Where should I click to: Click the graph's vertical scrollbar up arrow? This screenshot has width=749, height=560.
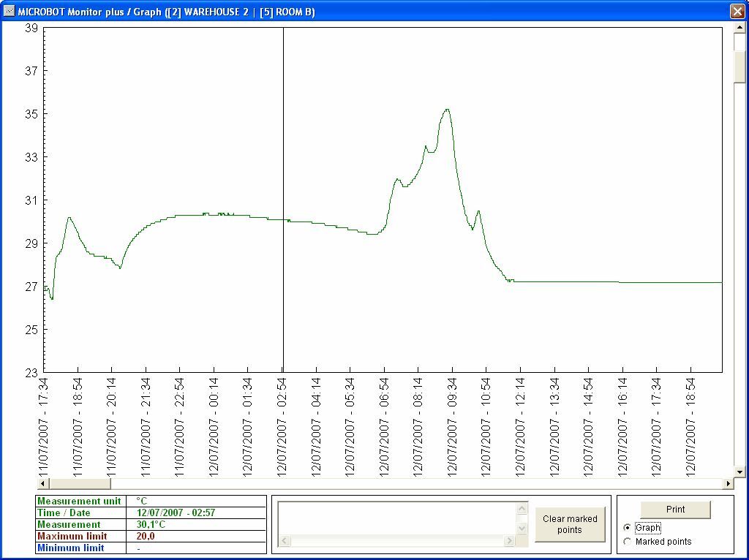(739, 28)
